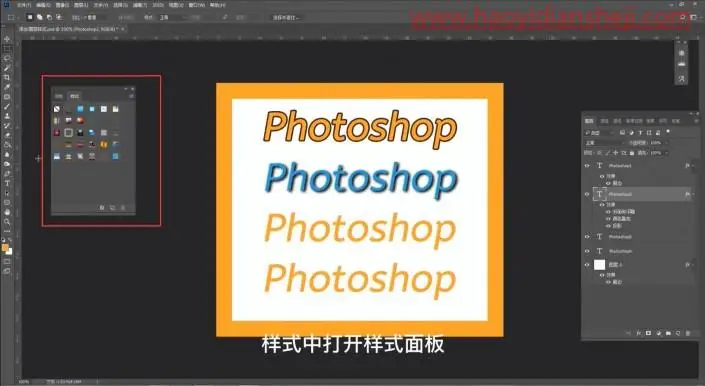Collapse fx effects of white-thumbnail layer
The height and width of the screenshot is (386, 705).
[x=693, y=265]
